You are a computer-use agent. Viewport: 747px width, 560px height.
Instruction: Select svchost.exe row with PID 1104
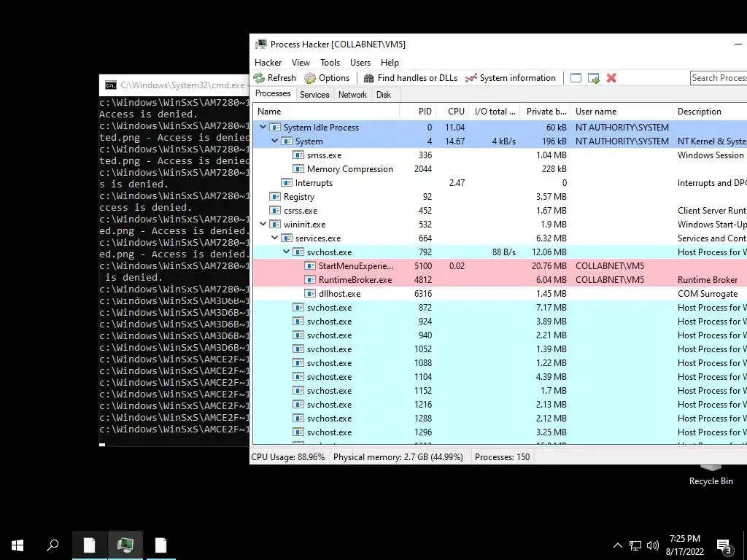point(500,377)
